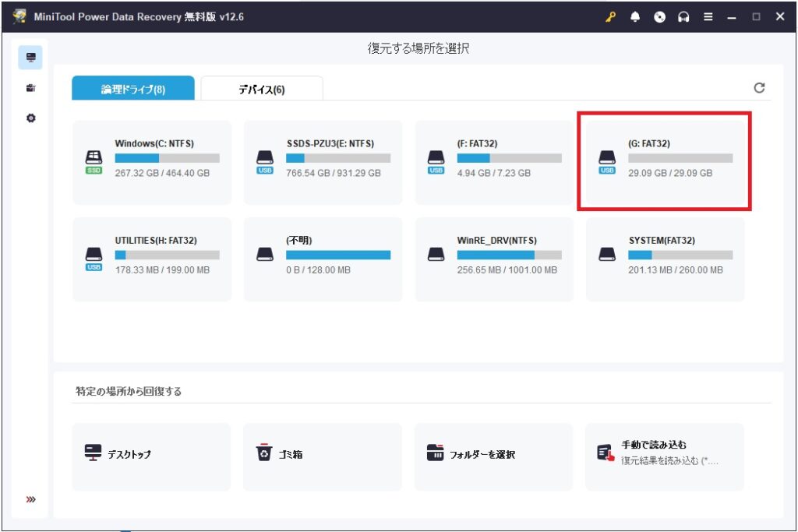The image size is (798, 532).
Task: Open the toolbox utilities icon in sidebar
Action: [30, 88]
